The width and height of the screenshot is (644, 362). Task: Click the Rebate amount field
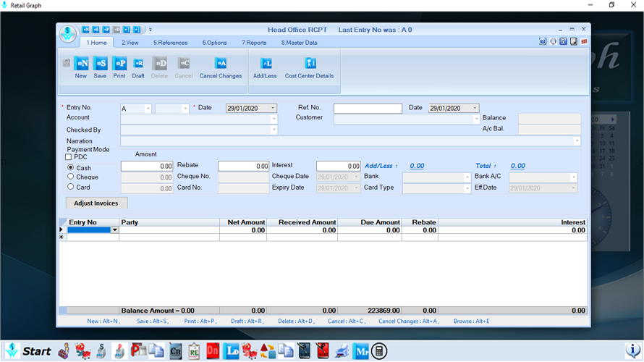point(244,166)
